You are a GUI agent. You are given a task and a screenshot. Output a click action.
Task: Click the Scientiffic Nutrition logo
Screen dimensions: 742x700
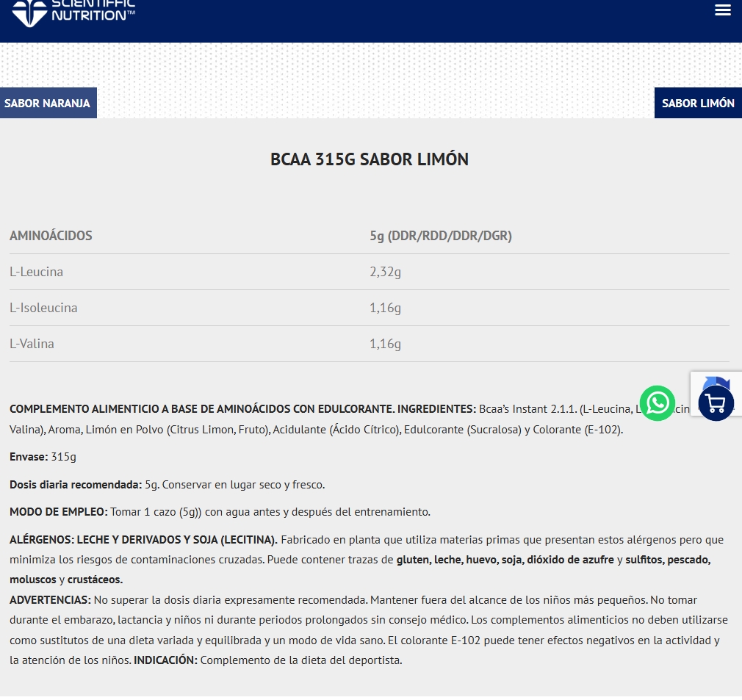[73, 12]
